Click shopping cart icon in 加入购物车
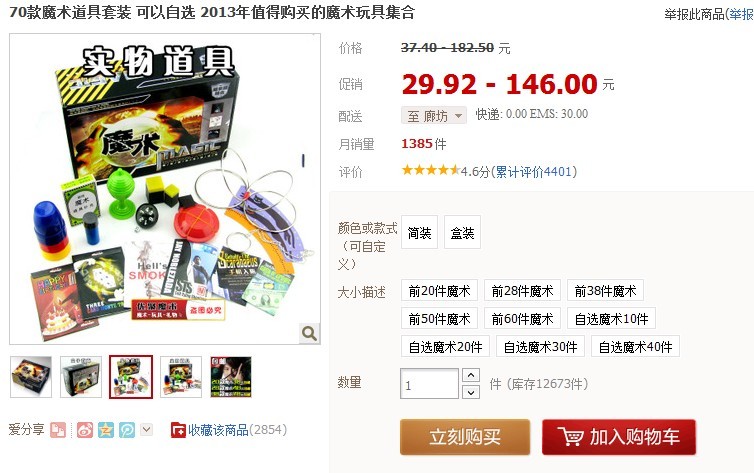This screenshot has height=473, width=754. (x=571, y=436)
